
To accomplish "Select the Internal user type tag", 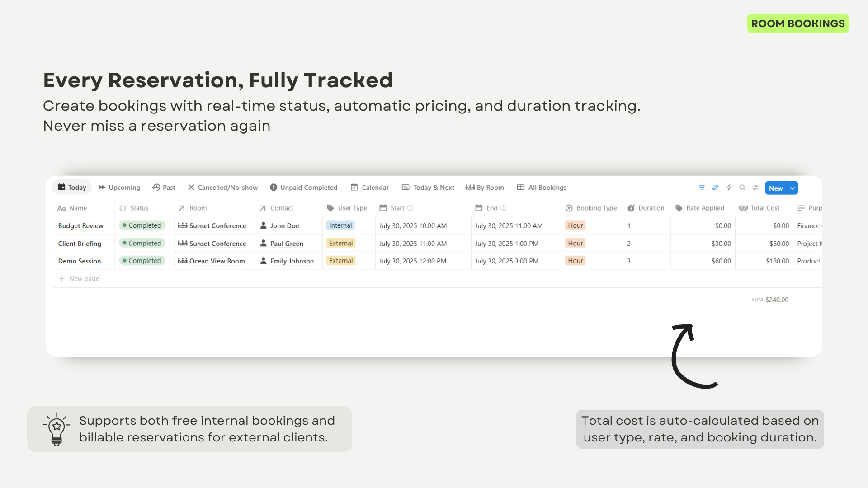I will (x=340, y=225).
